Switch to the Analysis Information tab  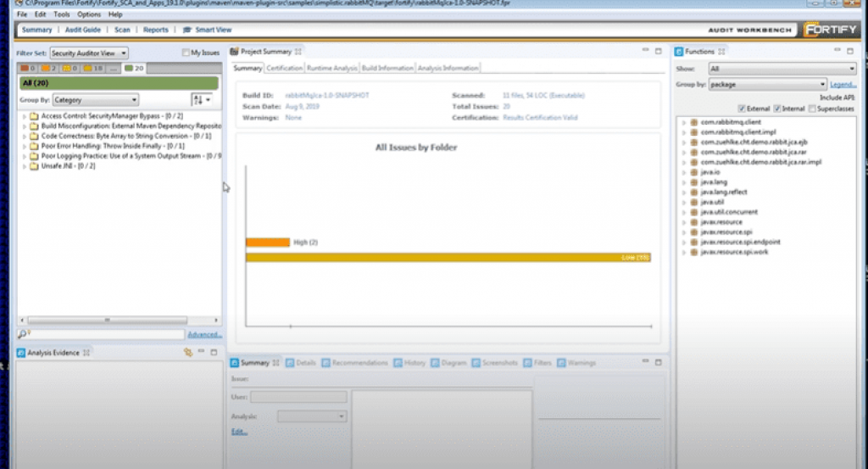448,68
